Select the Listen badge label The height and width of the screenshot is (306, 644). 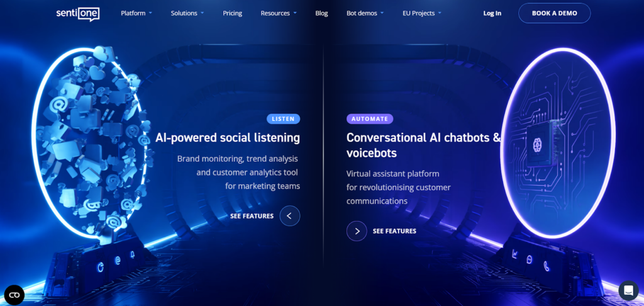pyautogui.click(x=284, y=119)
